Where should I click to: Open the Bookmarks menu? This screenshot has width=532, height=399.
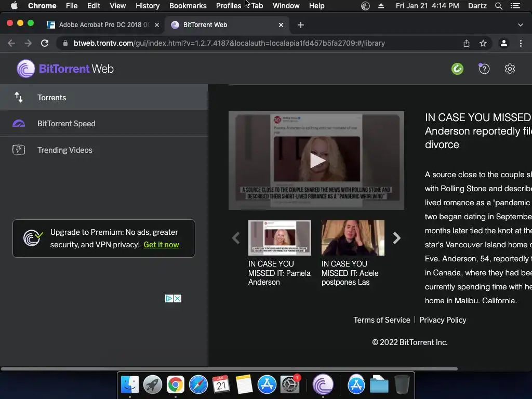[x=188, y=6]
